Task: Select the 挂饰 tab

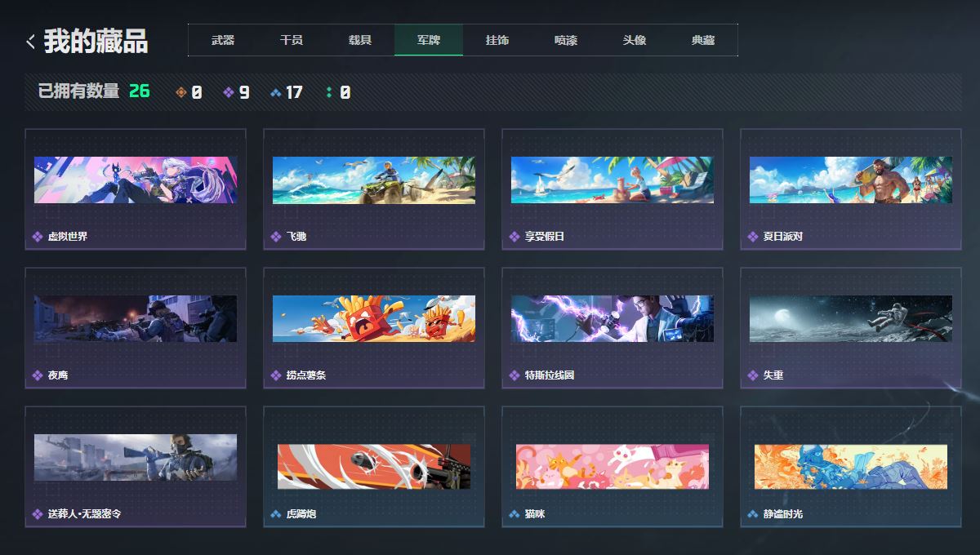Action: pos(497,40)
